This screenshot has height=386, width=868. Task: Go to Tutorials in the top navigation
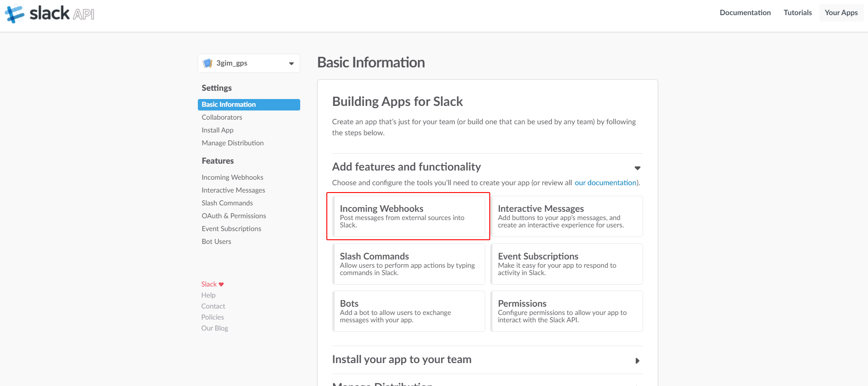[x=797, y=13]
